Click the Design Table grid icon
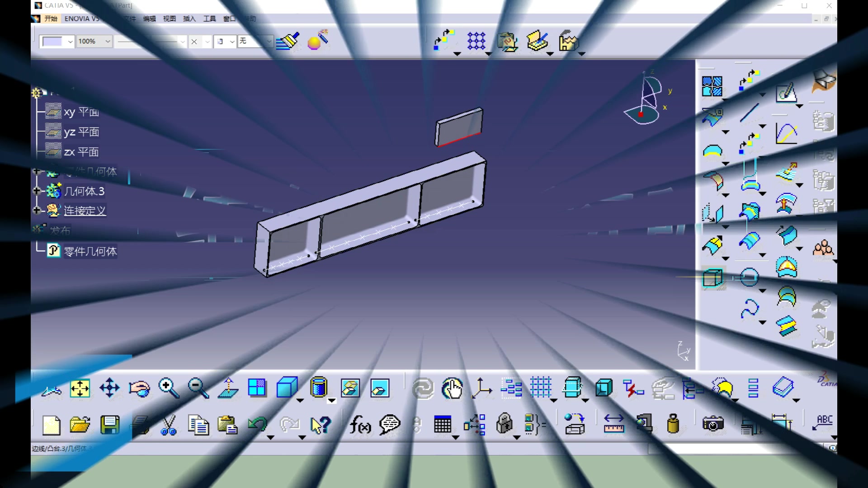 coord(442,425)
